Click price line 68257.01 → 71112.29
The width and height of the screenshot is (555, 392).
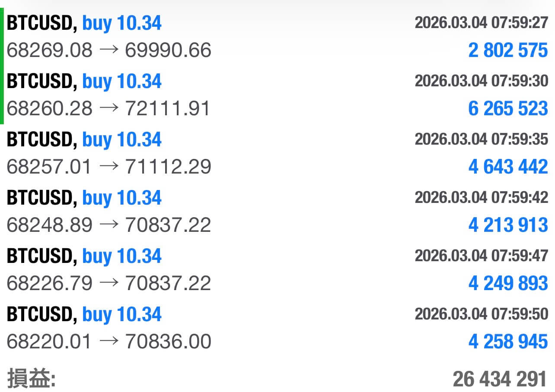pos(109,167)
